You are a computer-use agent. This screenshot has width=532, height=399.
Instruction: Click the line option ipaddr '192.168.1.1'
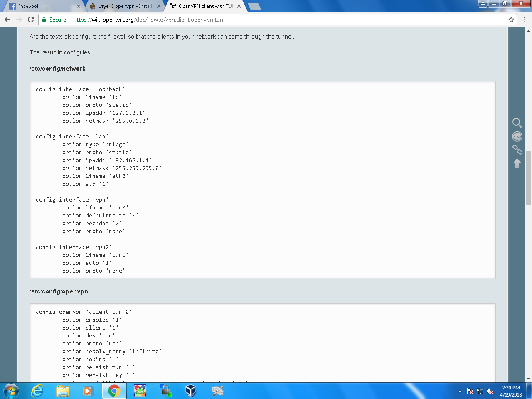pyautogui.click(x=107, y=160)
